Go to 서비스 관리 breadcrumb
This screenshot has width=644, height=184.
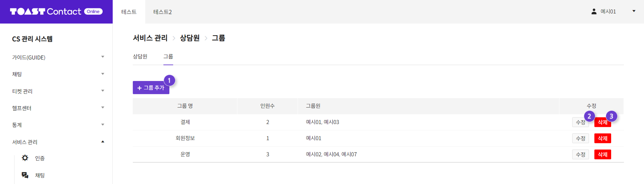point(150,38)
